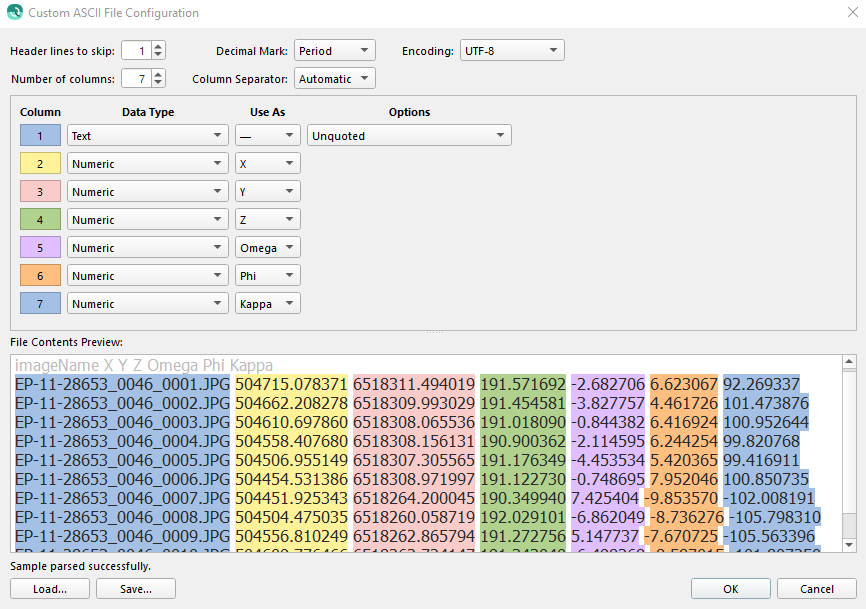Select the green column 4 swatch

(x=40, y=219)
